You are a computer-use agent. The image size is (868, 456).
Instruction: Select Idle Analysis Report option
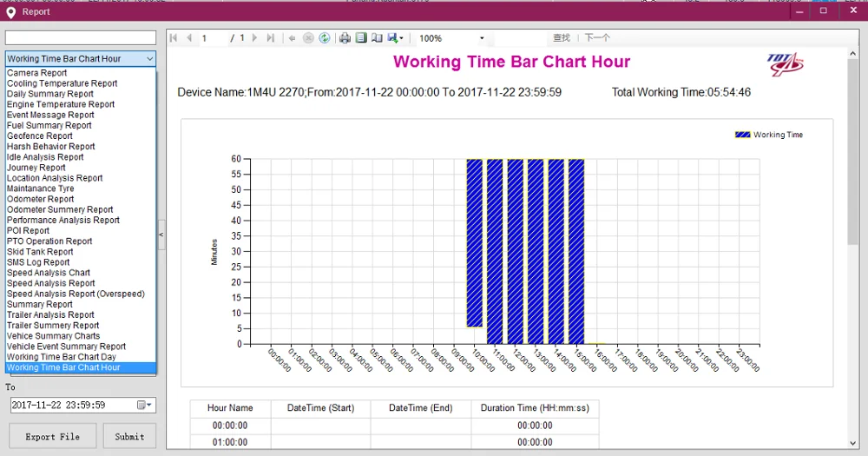point(45,157)
